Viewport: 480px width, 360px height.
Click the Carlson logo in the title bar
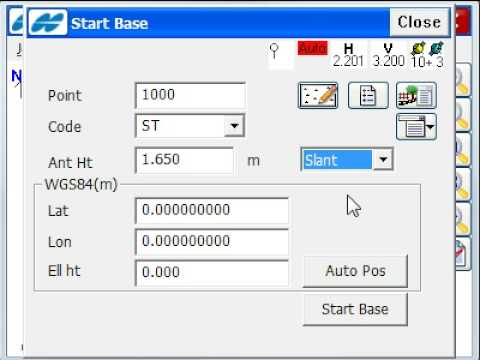48,23
